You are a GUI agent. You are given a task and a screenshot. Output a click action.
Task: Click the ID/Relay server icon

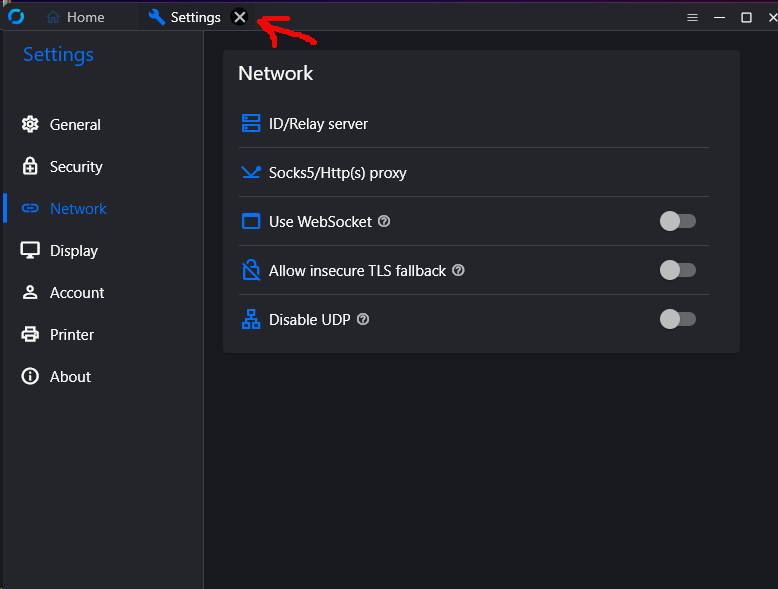click(x=251, y=123)
